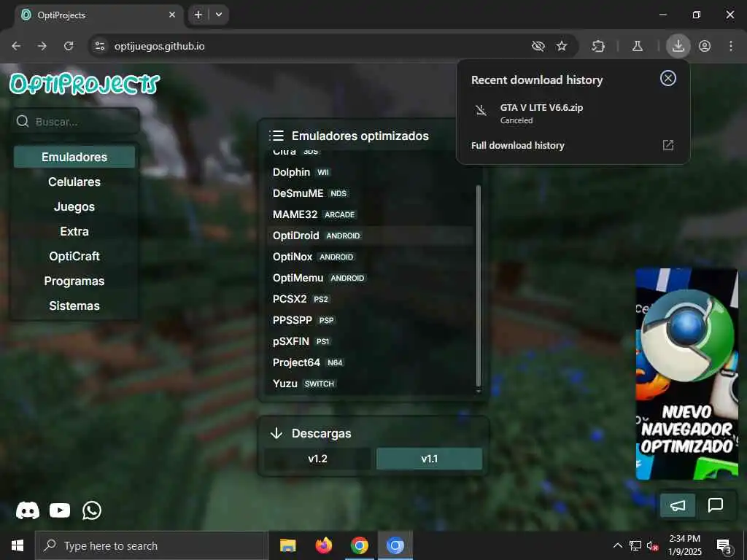Open the Programas category

pos(74,281)
